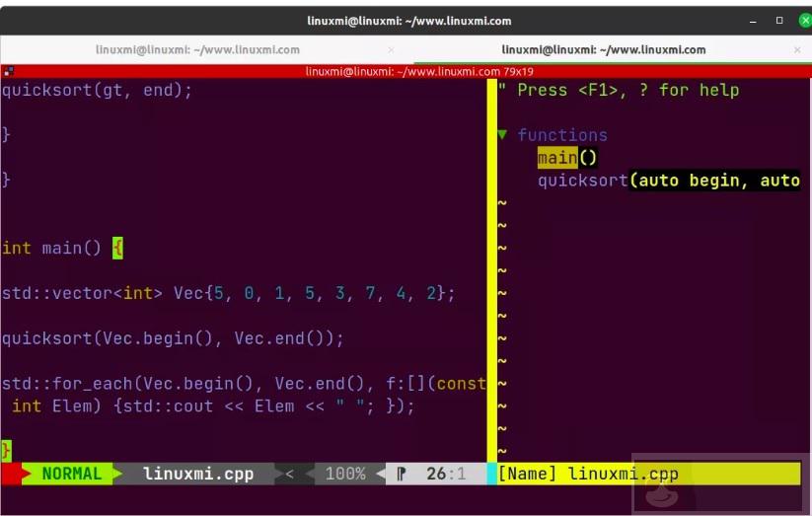Maximize the terminal window

779,21
